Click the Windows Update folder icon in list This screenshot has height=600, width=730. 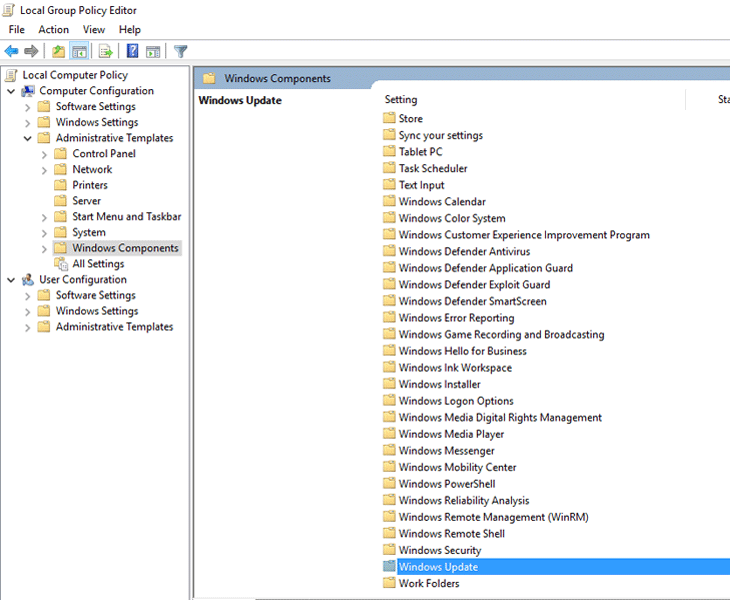click(389, 566)
